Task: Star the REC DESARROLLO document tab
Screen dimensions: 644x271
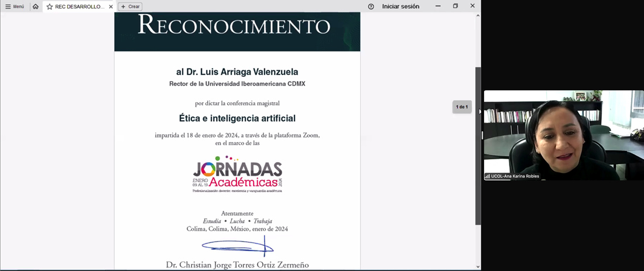Action: point(50,6)
